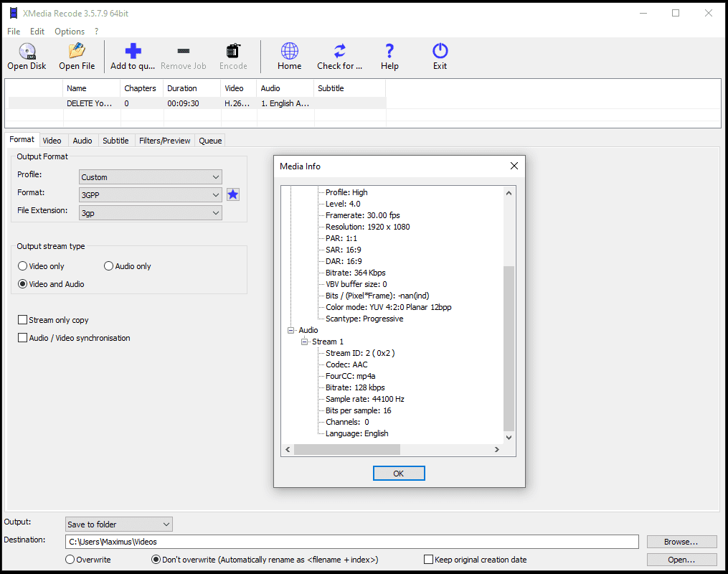
Task: Collapse the Audio tree node in Media Info
Action: tap(291, 330)
